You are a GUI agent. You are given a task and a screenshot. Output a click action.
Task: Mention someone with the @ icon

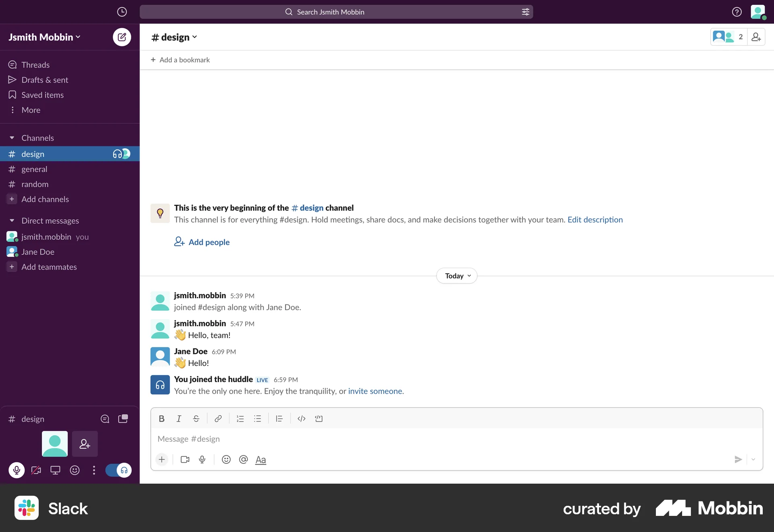tap(243, 459)
